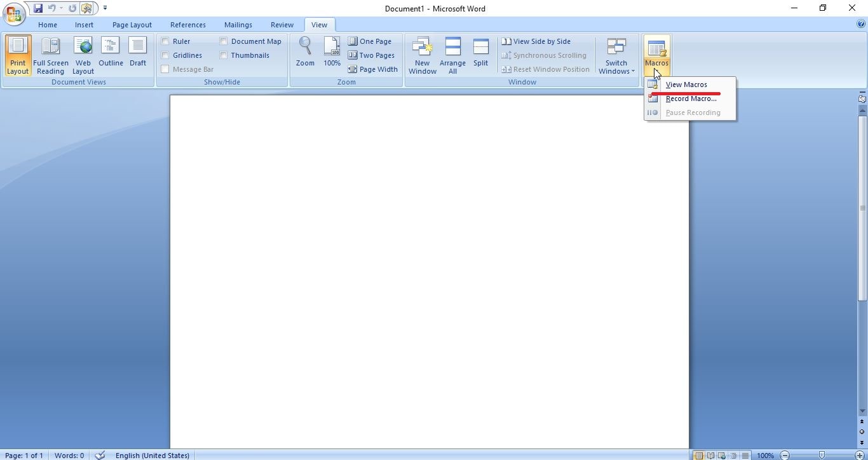Open the Zoom dialog magnifier icon

305,52
